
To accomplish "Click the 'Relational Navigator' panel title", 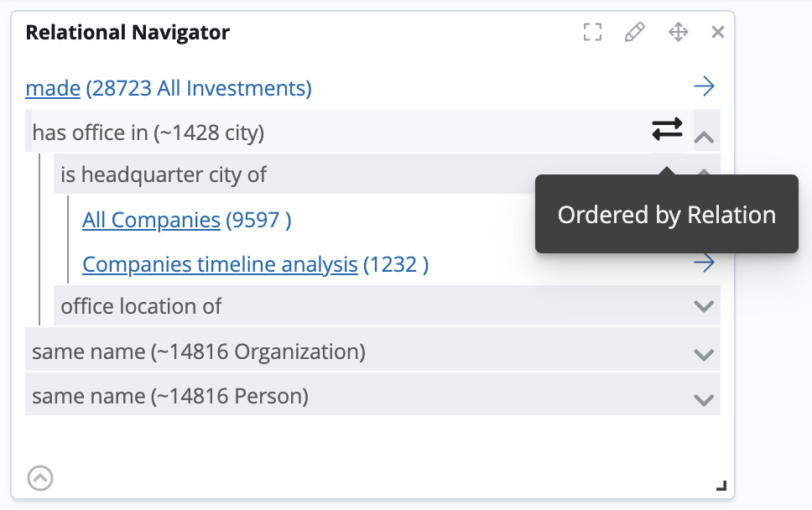I will tap(128, 33).
